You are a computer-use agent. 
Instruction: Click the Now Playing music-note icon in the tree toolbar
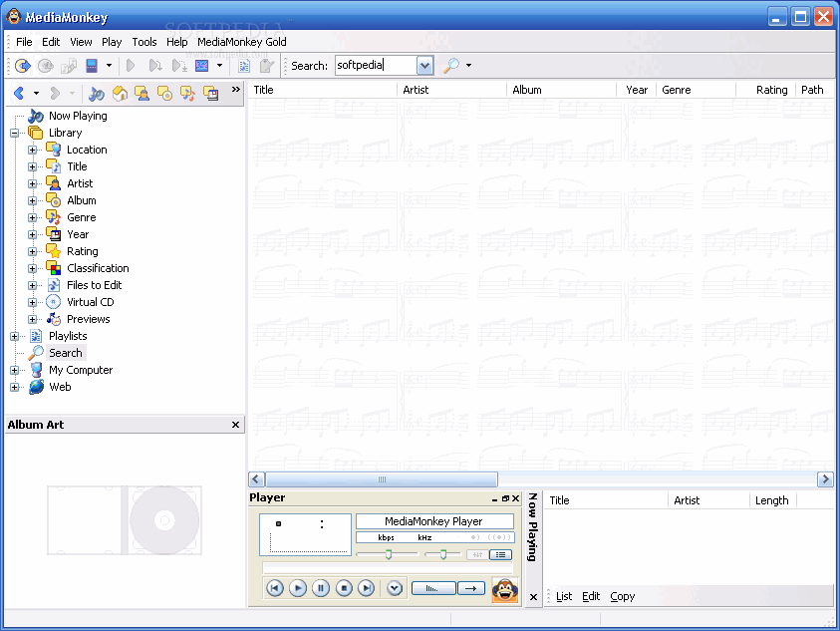click(x=97, y=94)
